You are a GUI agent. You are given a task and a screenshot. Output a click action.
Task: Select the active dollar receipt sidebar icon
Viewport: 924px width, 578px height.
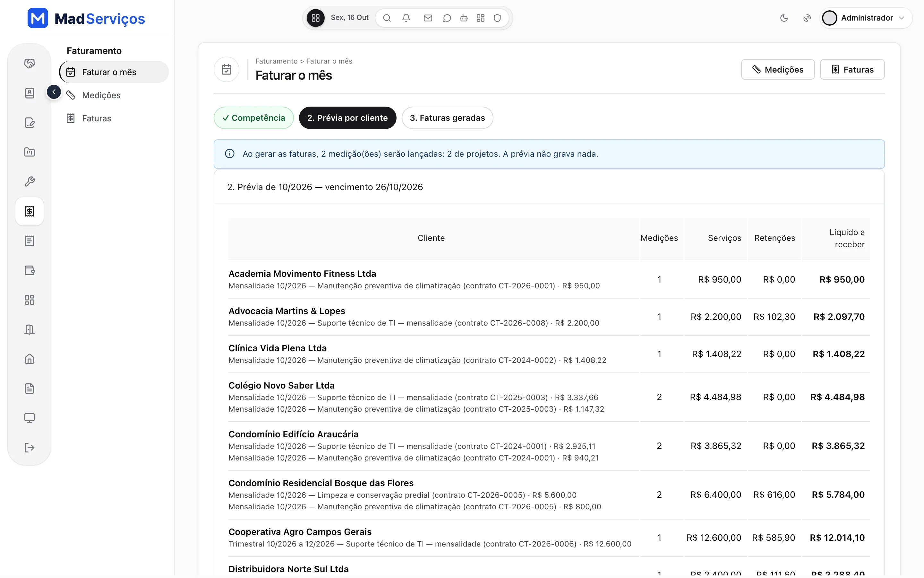30,211
